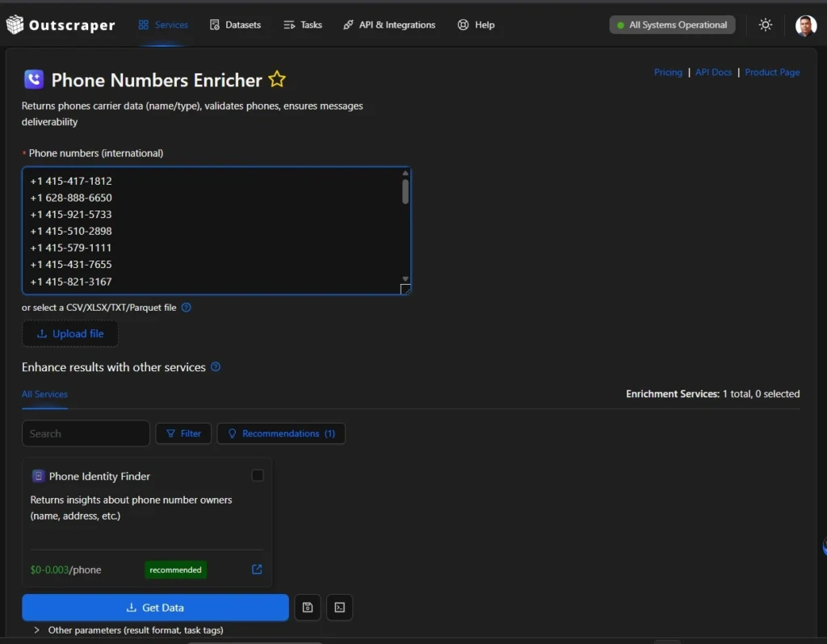
Task: Click the Phone Identity Finder title
Action: [99, 476]
